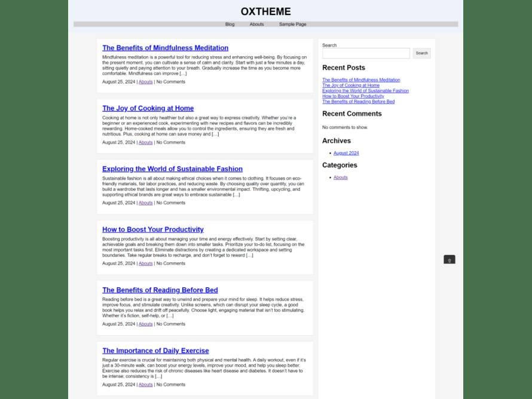532x399 pixels.
Task: Click the Search button in sidebar
Action: click(x=422, y=53)
